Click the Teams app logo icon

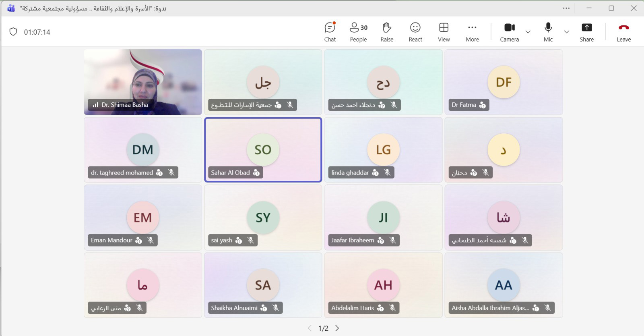point(11,8)
